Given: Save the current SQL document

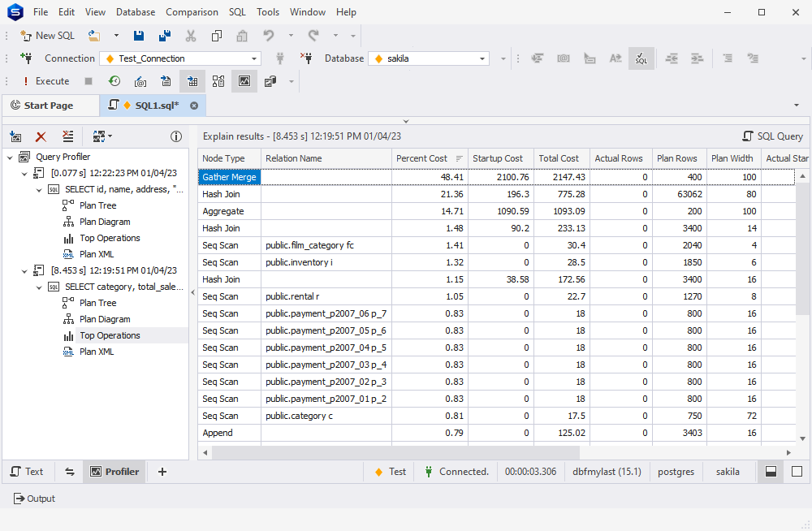Looking at the screenshot, I should click(138, 36).
